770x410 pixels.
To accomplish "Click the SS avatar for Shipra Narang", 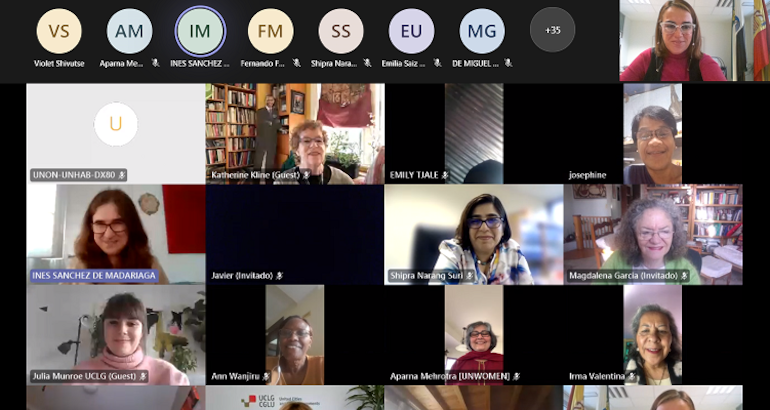I will (x=341, y=31).
